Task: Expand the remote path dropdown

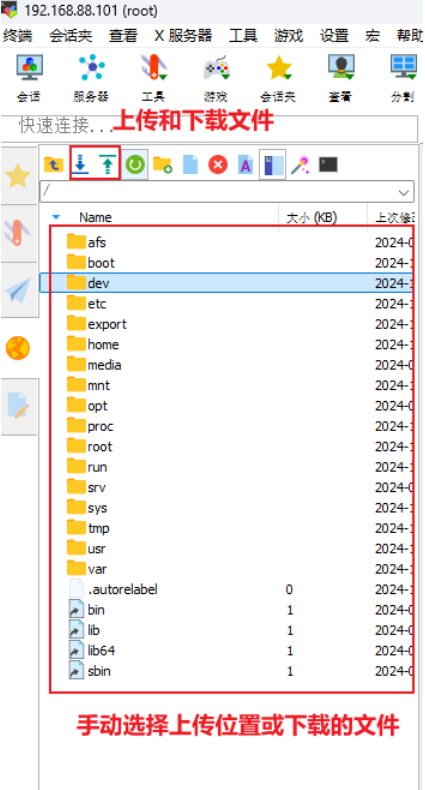Action: pos(403,192)
